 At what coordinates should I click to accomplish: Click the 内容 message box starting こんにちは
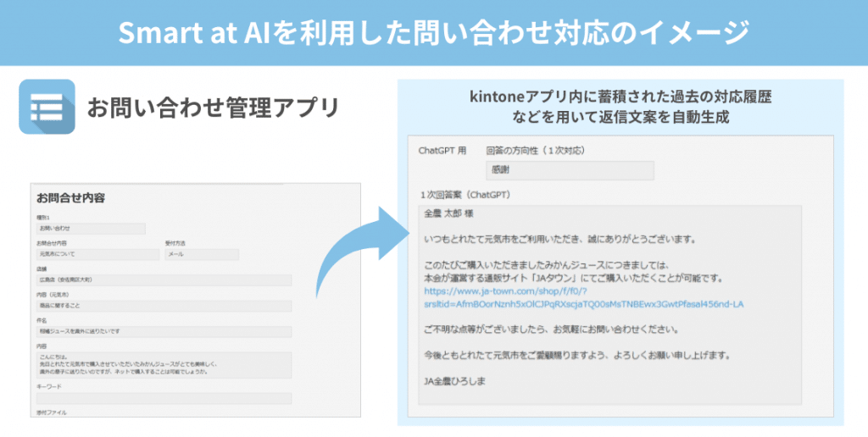(164, 365)
